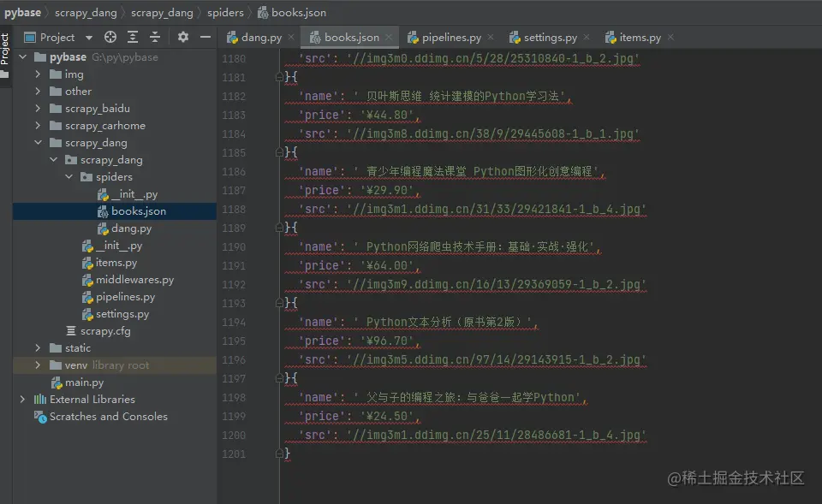Viewport: 822px width, 504px height.
Task: Click src URL on line 1200
Action: (x=497, y=436)
